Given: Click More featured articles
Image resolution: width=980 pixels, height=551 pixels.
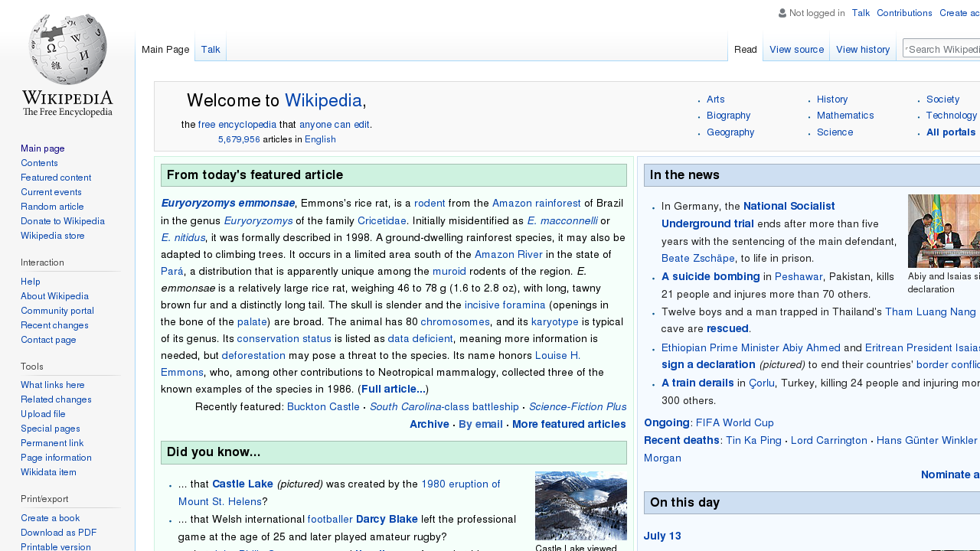Looking at the screenshot, I should [x=569, y=424].
